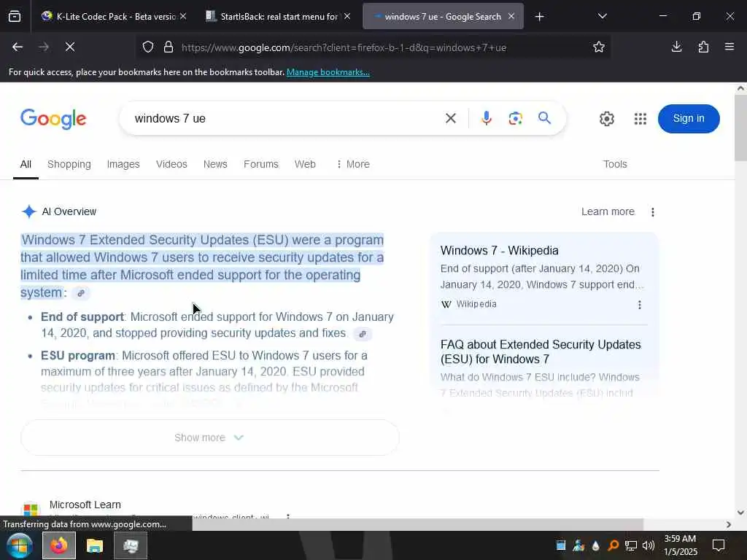Click the horizontal scrollbar right arrow

point(729,524)
